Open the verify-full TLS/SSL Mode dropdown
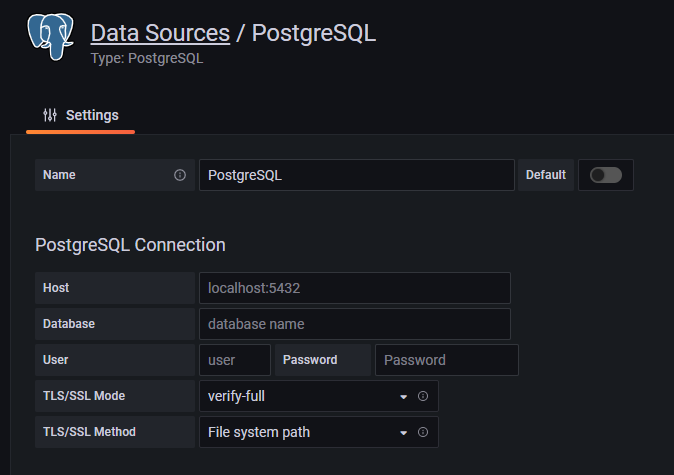The height and width of the screenshot is (475, 674). (x=319, y=396)
